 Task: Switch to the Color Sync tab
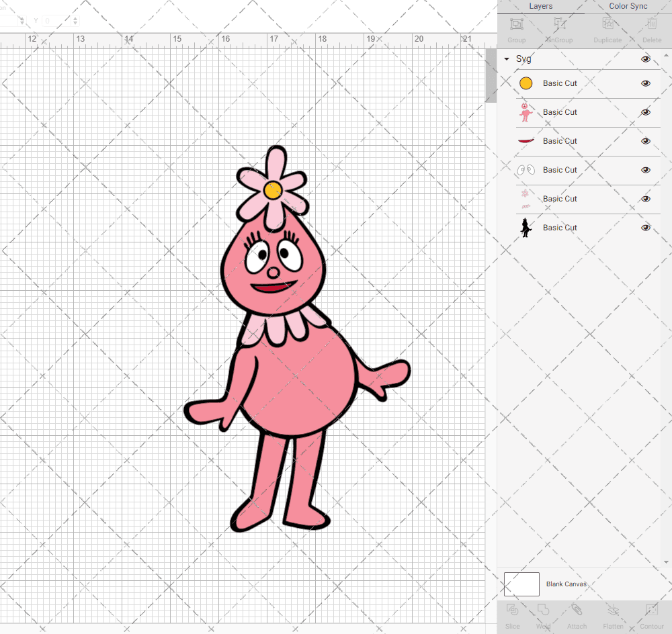628,7
